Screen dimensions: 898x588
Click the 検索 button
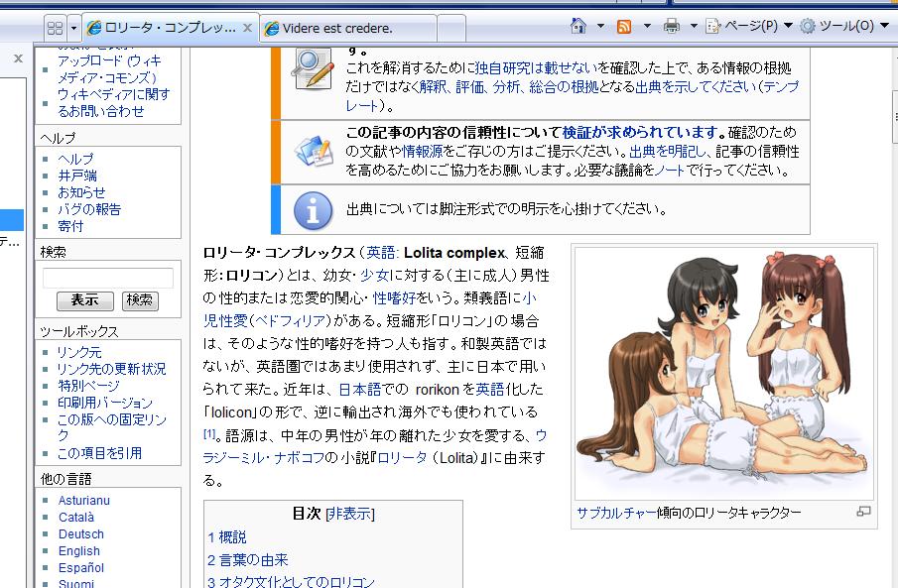140,300
